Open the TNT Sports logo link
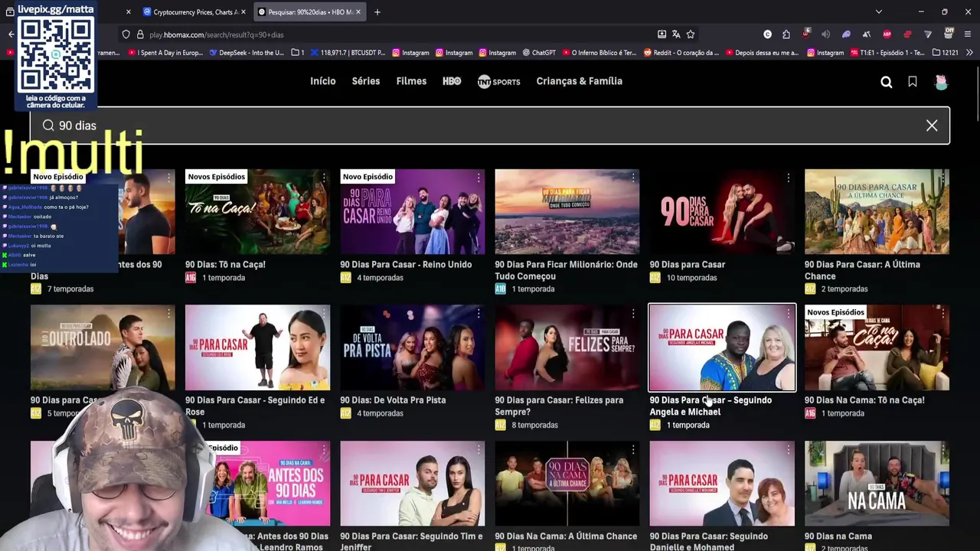 click(x=498, y=81)
